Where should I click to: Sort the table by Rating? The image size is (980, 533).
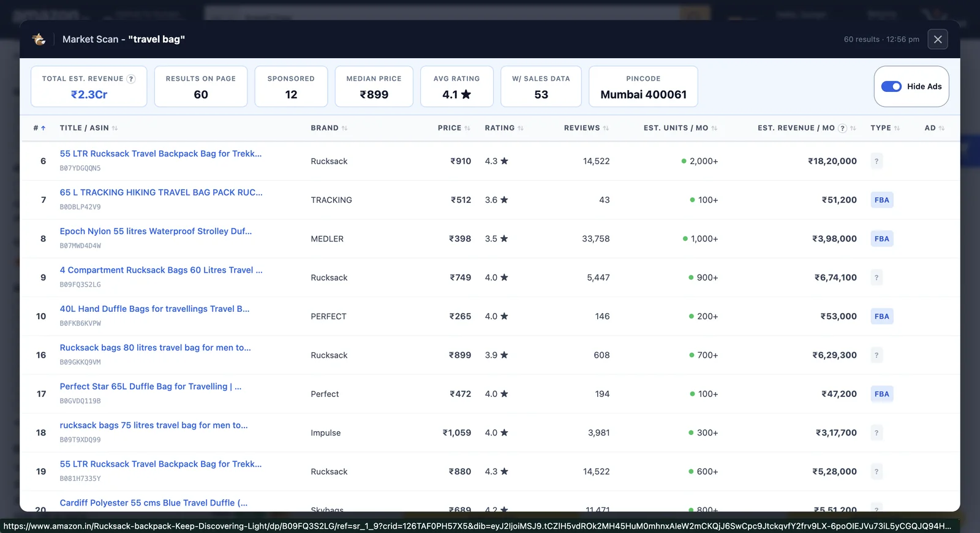point(504,128)
